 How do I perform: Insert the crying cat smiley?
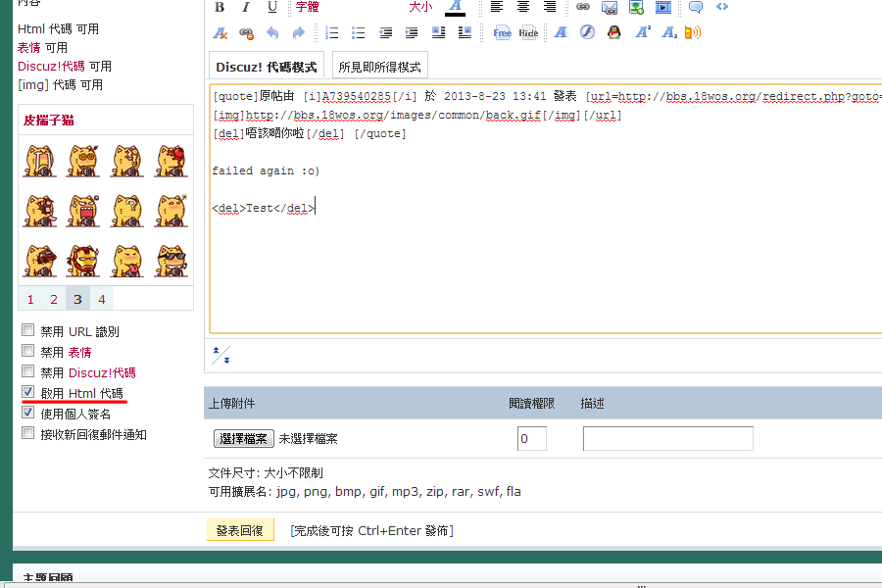pos(39,161)
